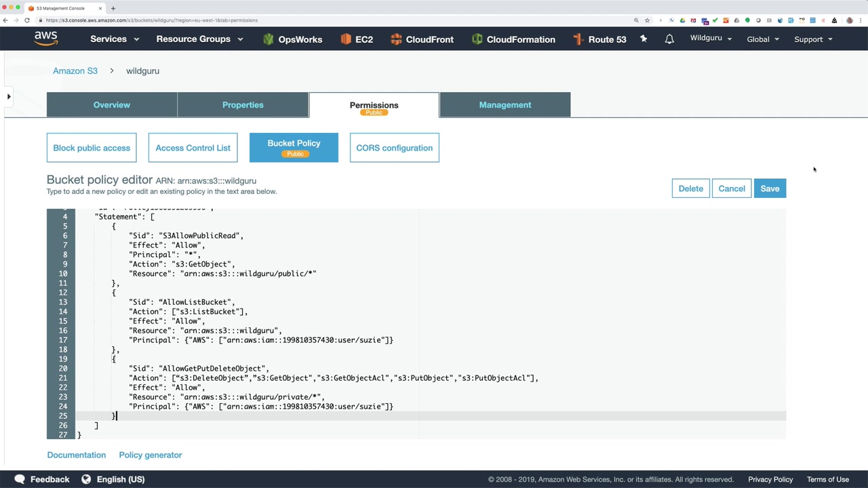Click the browser forward arrow

(x=16, y=20)
